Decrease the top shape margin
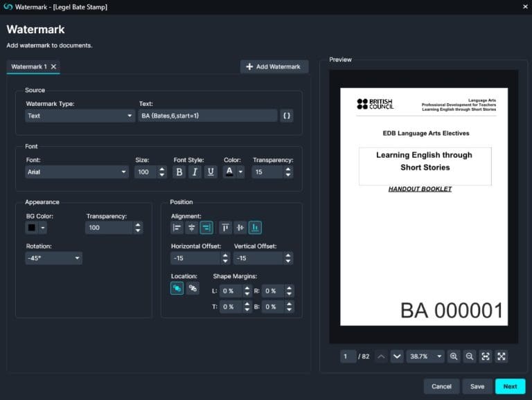The width and height of the screenshot is (532, 400). 247,310
